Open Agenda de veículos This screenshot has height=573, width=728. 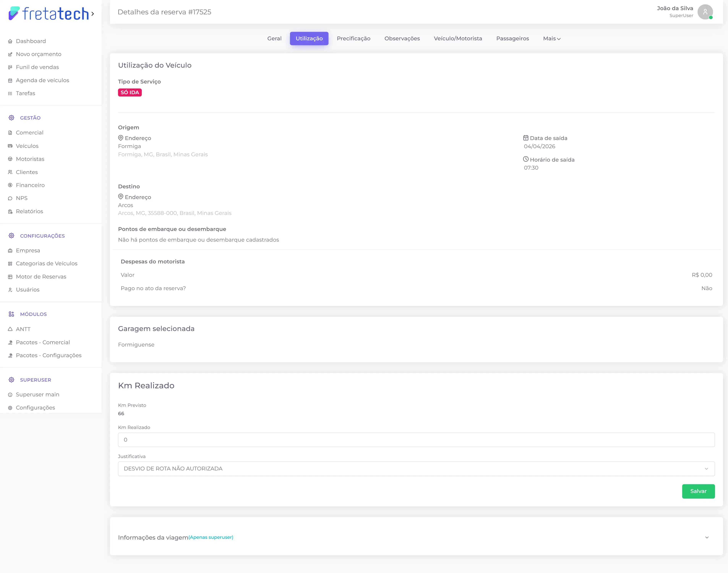pyautogui.click(x=43, y=81)
